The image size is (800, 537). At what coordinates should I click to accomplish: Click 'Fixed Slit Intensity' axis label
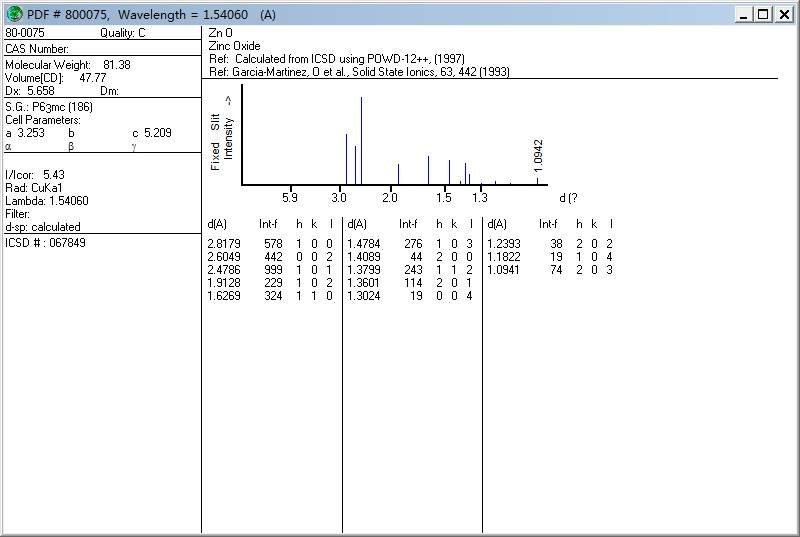coord(221,135)
